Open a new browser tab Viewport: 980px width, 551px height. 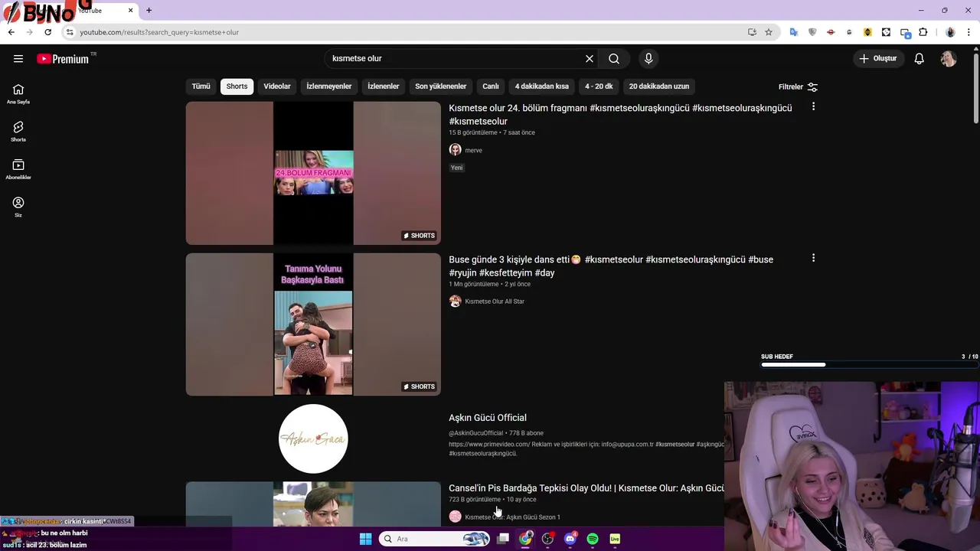click(149, 10)
